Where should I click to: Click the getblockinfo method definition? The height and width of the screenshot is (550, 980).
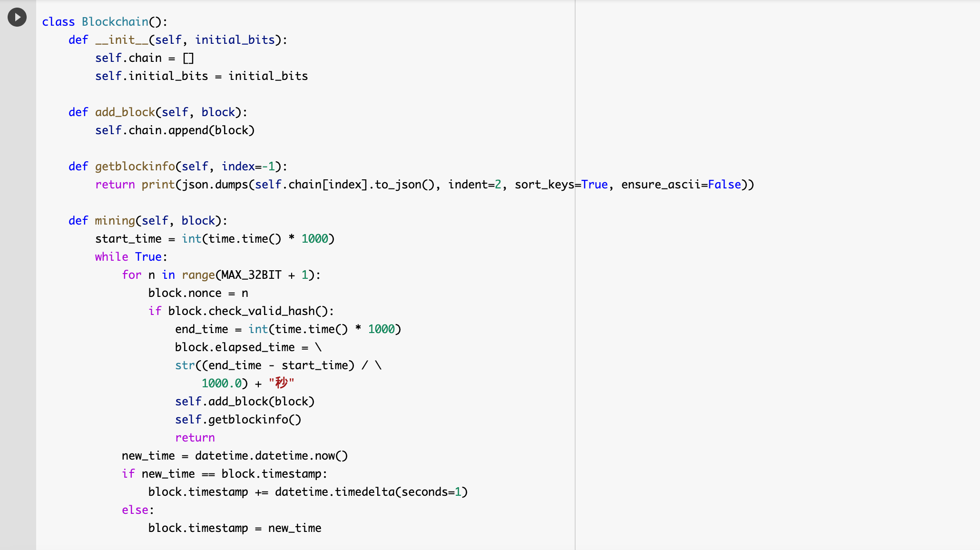coord(135,167)
